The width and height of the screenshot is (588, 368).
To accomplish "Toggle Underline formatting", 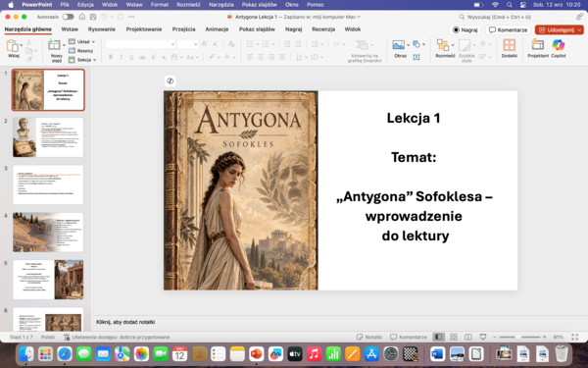I will pyautogui.click(x=131, y=57).
